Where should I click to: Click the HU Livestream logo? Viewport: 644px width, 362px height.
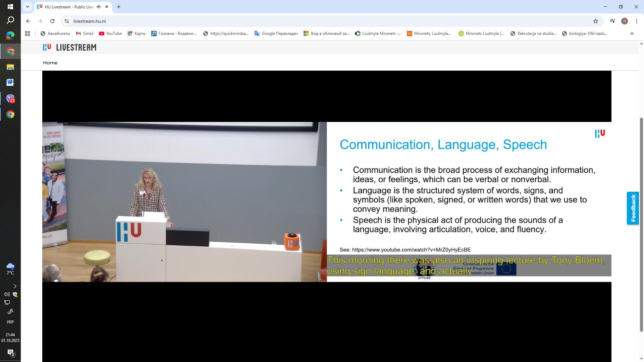point(69,48)
